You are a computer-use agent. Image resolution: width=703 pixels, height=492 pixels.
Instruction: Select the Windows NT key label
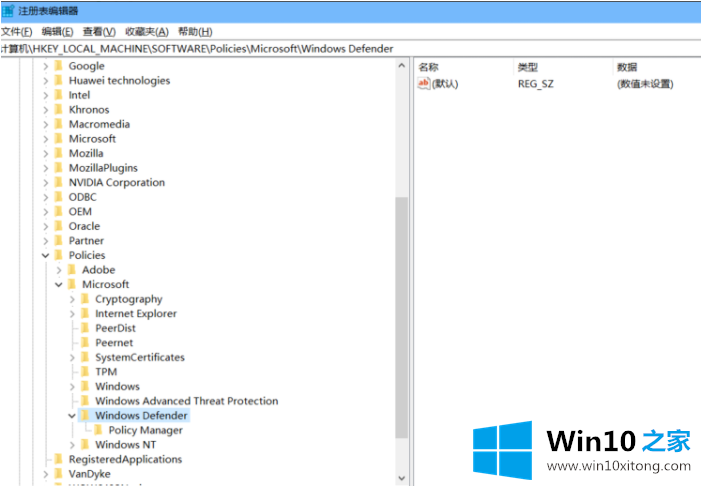tap(126, 445)
